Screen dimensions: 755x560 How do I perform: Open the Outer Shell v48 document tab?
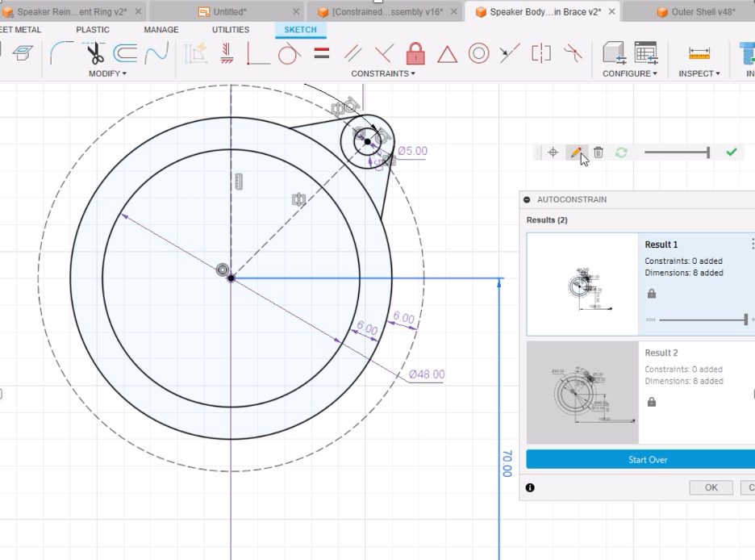pyautogui.click(x=696, y=12)
